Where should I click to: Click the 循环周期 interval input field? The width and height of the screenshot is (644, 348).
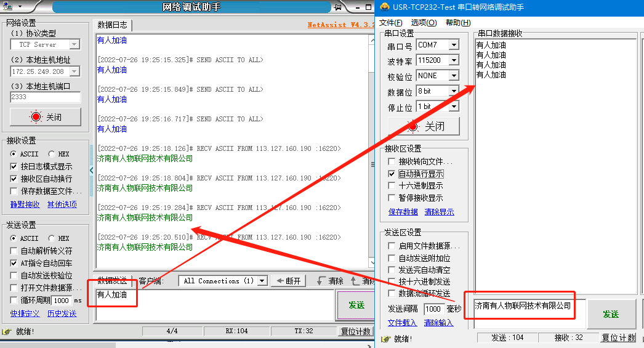(61, 301)
